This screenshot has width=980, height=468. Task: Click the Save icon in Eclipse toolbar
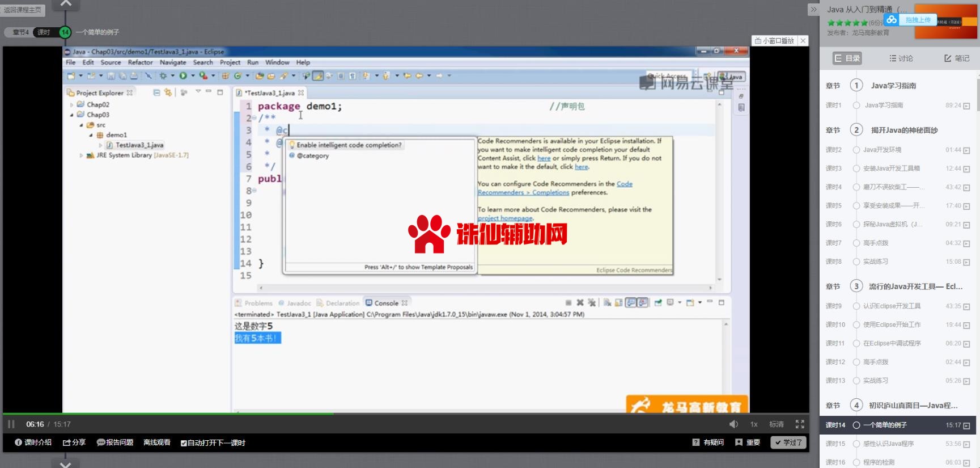click(111, 75)
